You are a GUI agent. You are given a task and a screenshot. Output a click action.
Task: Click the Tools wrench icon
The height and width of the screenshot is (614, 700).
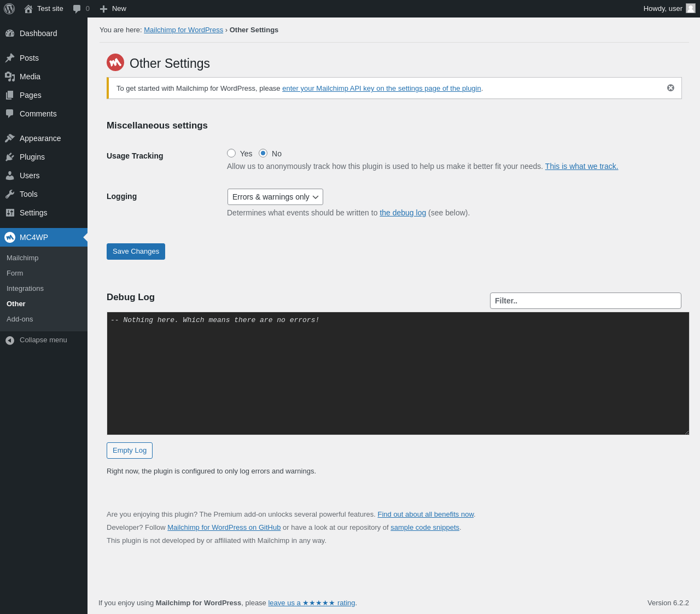click(10, 194)
